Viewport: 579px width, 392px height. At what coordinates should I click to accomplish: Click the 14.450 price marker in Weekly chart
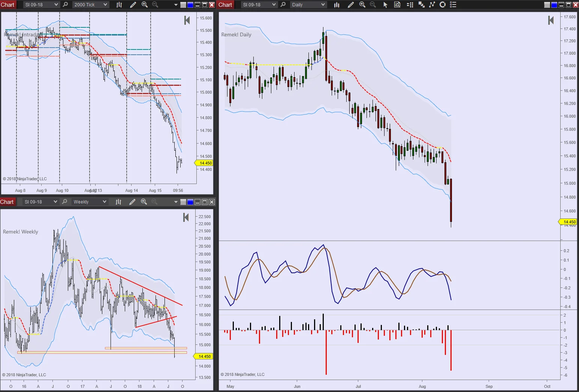pos(203,356)
